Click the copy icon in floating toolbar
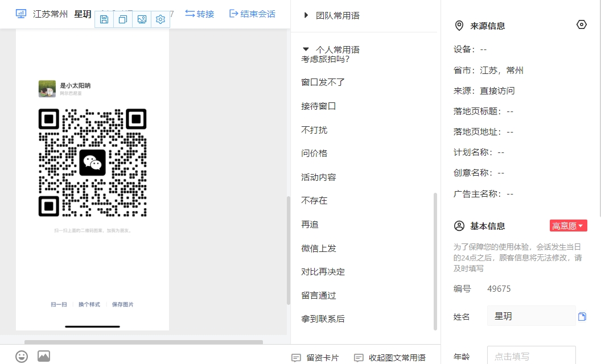The image size is (601, 364). pyautogui.click(x=123, y=19)
